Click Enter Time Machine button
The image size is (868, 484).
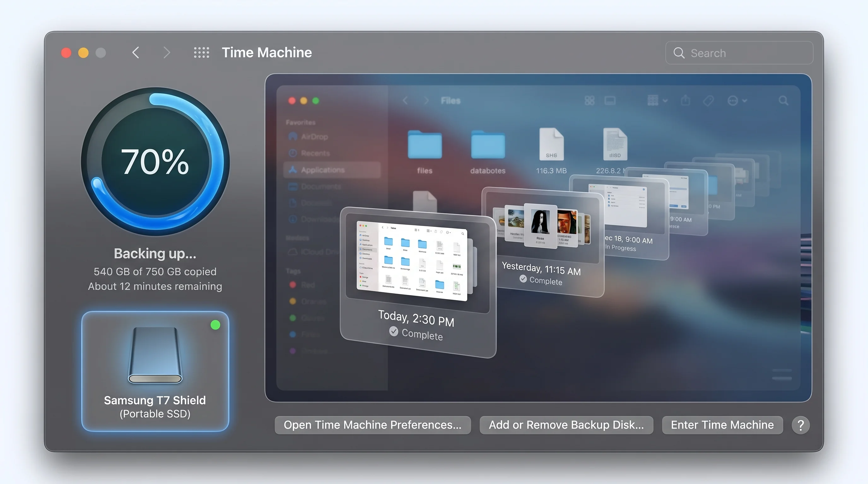pos(722,425)
